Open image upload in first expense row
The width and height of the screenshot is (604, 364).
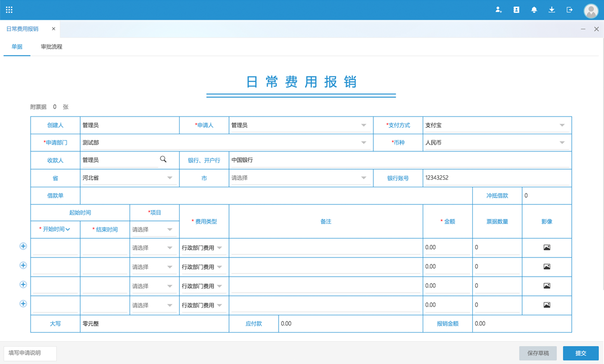click(x=547, y=248)
